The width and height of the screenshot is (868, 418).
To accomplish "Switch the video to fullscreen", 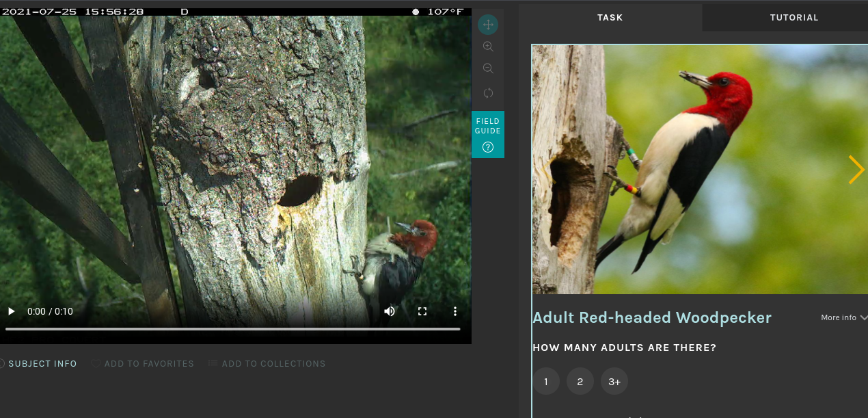I will 422,311.
